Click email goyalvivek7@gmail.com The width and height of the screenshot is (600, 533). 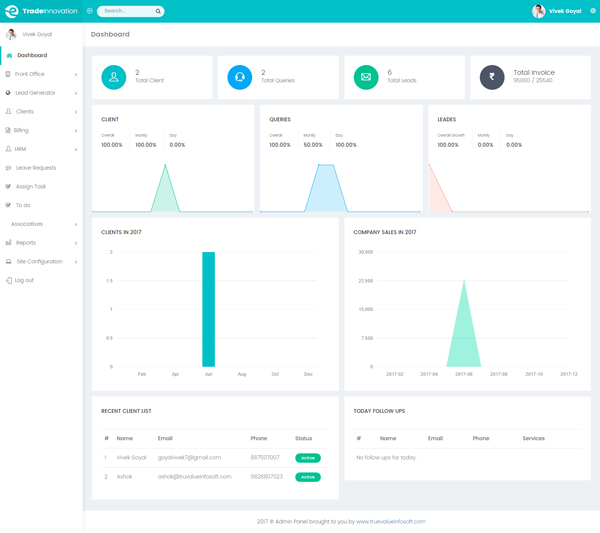tap(189, 458)
